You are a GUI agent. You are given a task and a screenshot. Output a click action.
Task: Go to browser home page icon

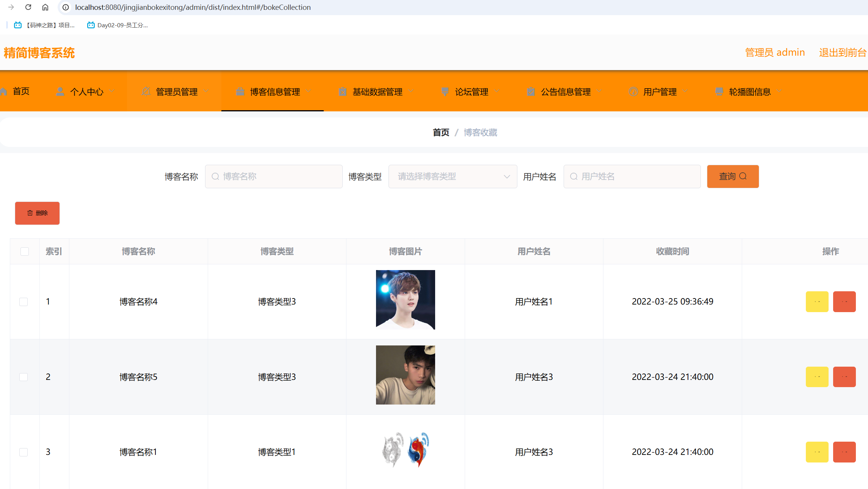click(x=45, y=7)
